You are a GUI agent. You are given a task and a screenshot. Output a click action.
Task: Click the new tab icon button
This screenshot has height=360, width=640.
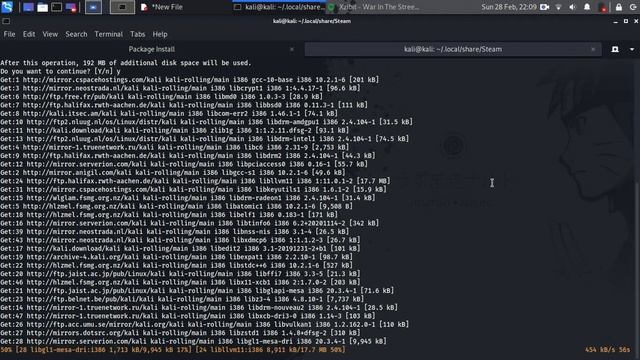click(615, 49)
